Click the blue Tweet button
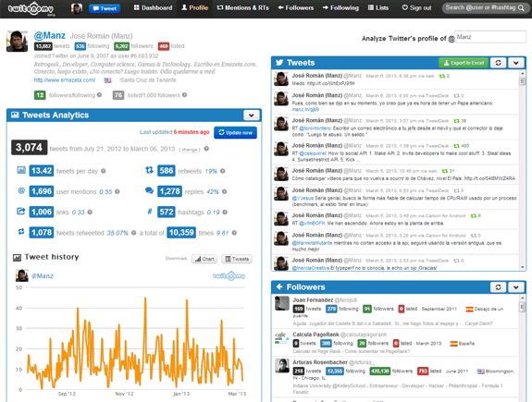This screenshot has width=532, height=402. (105, 8)
